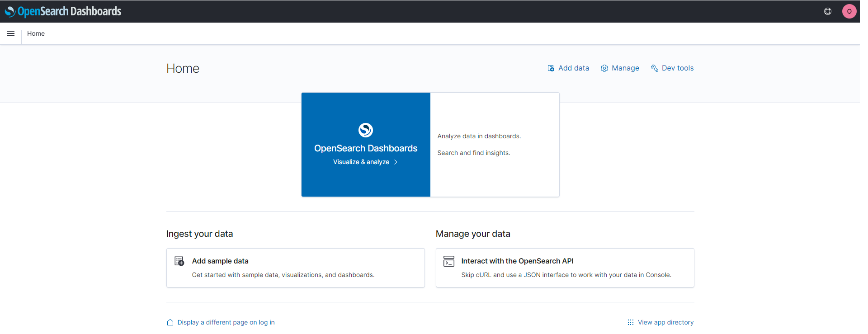Click the Dev tools wrench icon
Image resolution: width=868 pixels, height=334 pixels.
tap(654, 68)
